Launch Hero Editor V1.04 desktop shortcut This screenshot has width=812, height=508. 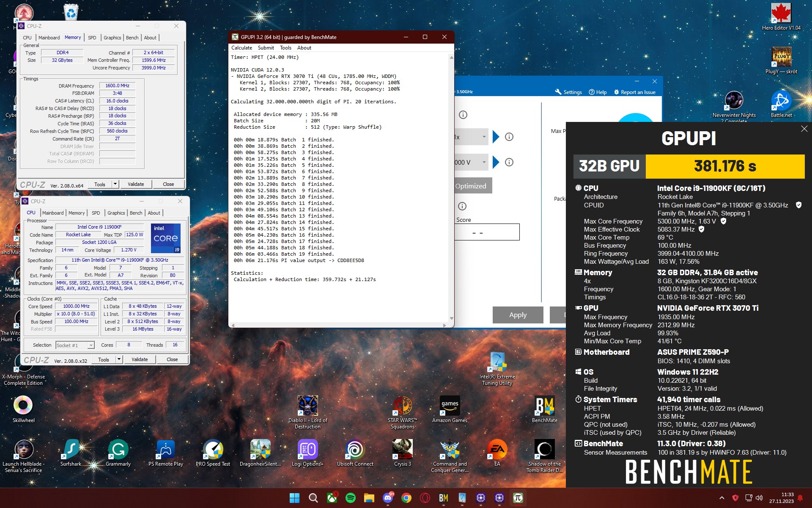tap(781, 17)
